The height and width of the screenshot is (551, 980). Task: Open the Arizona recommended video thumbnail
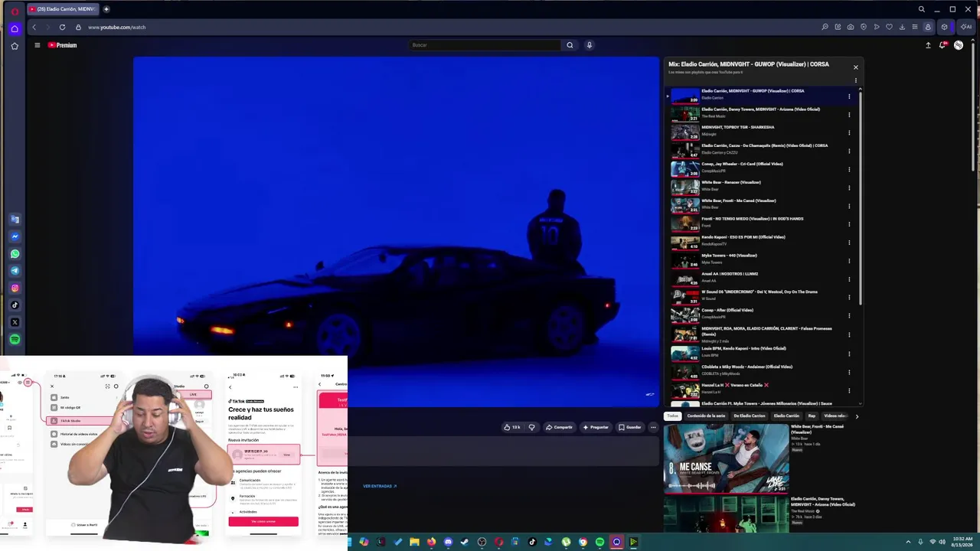pos(726,514)
